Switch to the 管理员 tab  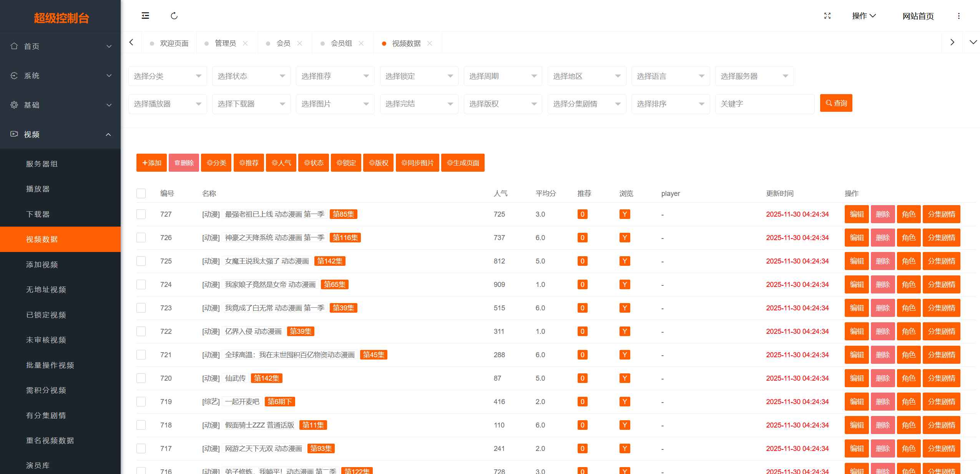[x=225, y=43]
